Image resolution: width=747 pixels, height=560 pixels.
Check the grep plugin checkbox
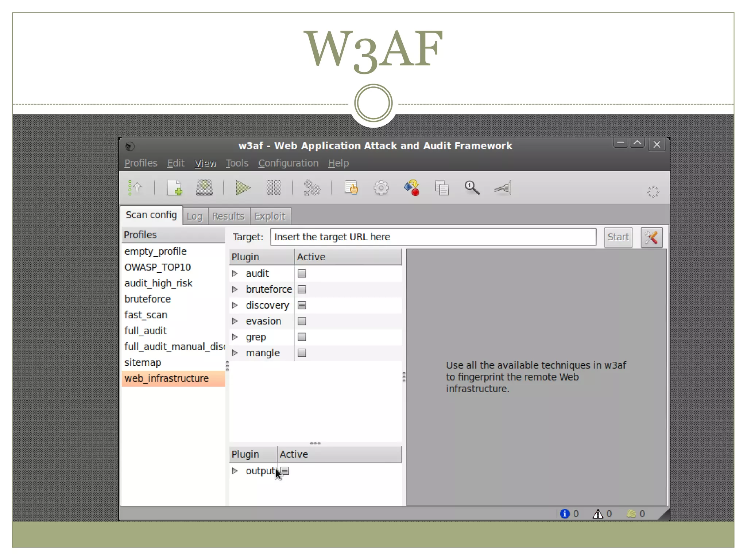click(302, 337)
